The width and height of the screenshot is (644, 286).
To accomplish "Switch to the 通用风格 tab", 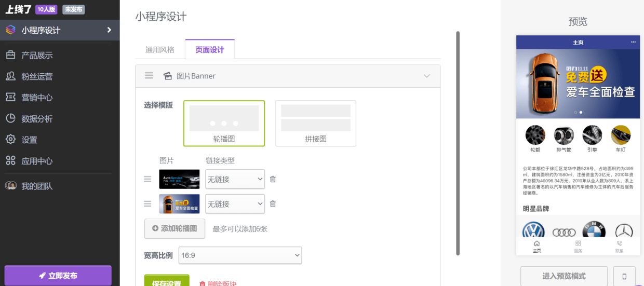I will point(160,50).
